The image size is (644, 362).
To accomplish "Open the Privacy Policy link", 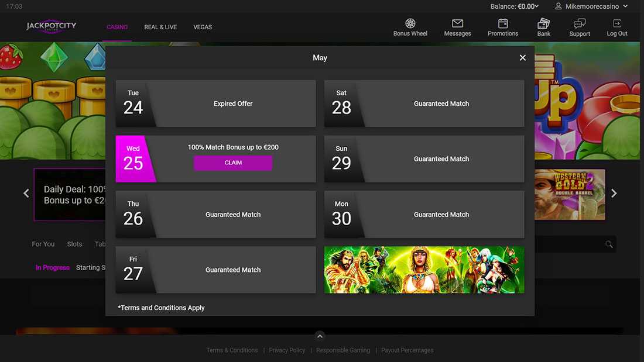I will click(x=287, y=350).
